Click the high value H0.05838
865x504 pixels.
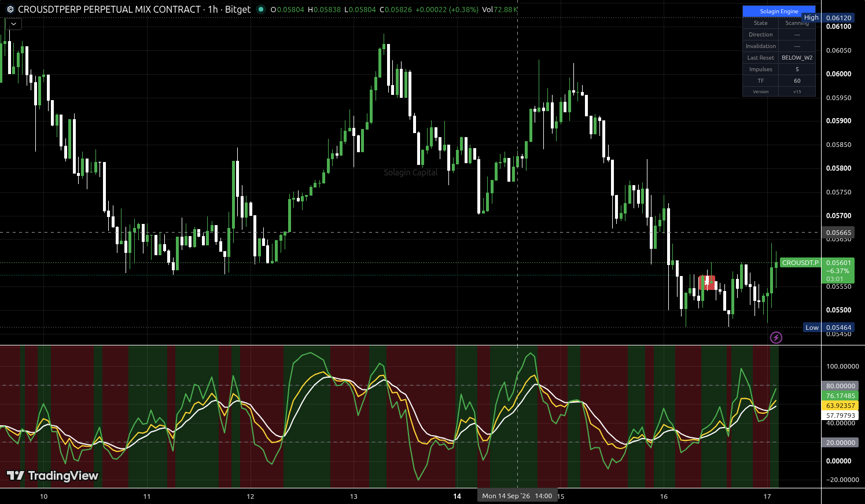pos(324,9)
